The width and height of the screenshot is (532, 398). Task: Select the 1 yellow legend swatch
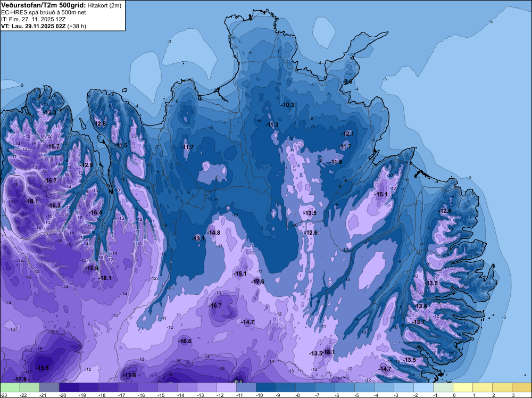[x=482, y=387]
